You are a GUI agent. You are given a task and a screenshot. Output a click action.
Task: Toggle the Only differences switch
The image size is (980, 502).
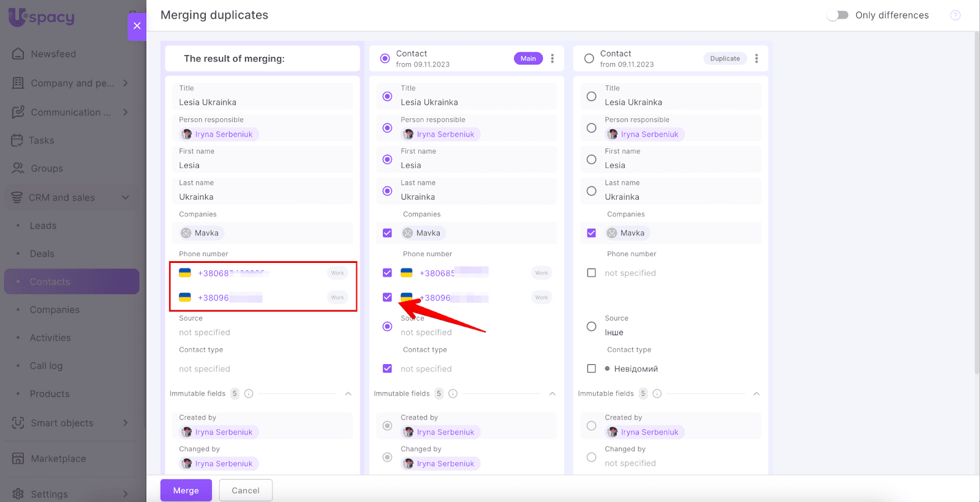pos(837,15)
